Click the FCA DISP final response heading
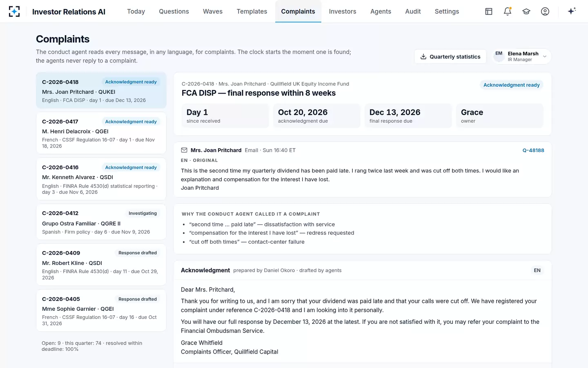 pyautogui.click(x=258, y=93)
